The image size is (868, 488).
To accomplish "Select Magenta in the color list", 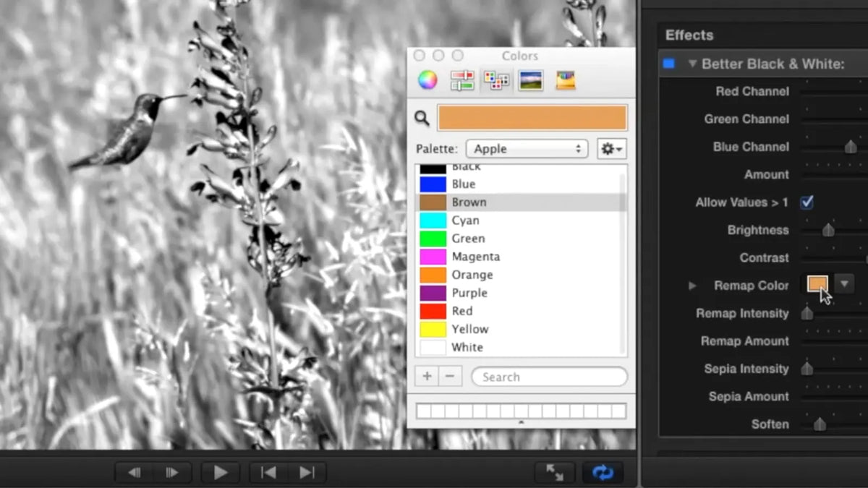I will [521, 257].
